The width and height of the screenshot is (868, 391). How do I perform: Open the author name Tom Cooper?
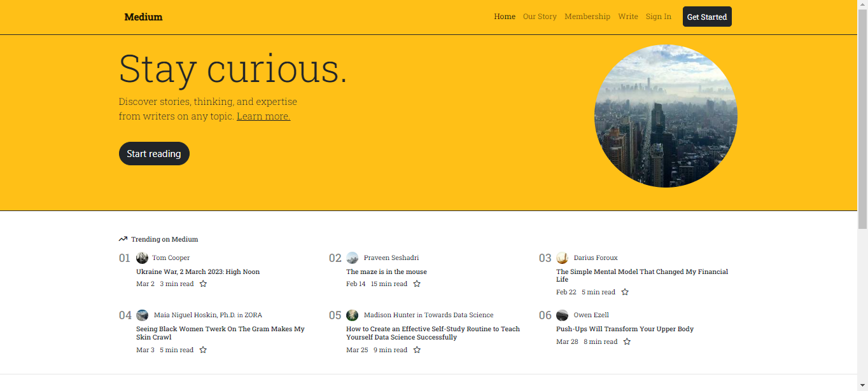tap(171, 257)
